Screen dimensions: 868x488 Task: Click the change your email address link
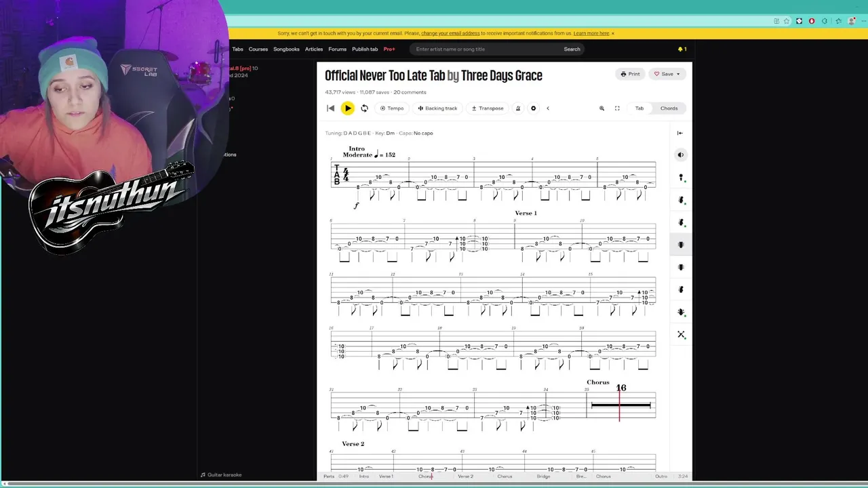[x=450, y=33]
